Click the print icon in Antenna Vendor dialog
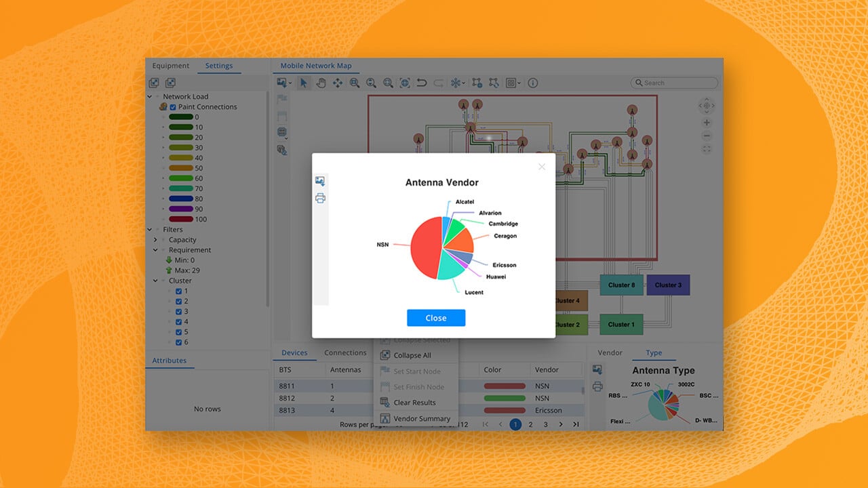 (320, 199)
